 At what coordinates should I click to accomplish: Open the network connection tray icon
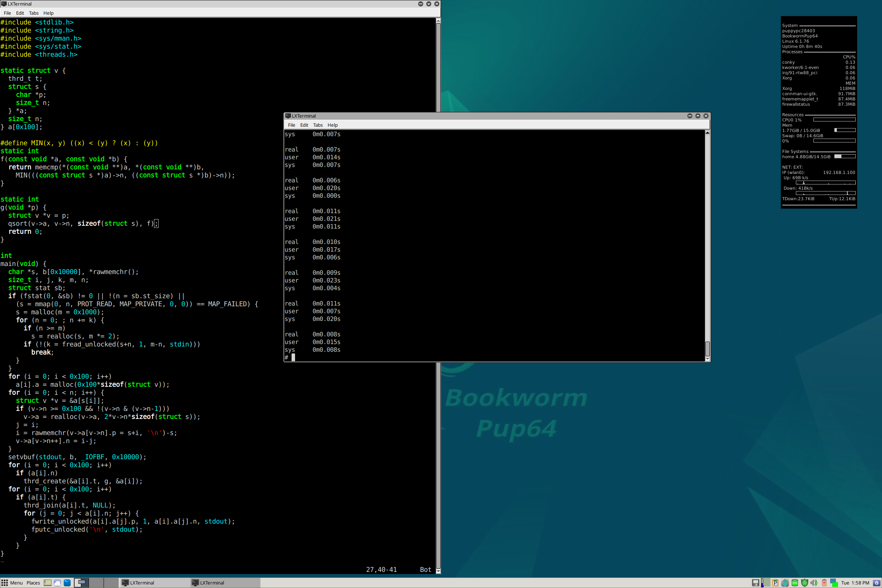[834, 583]
